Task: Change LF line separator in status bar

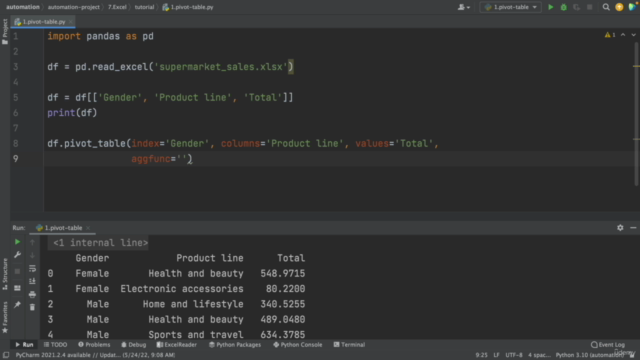Action: pos(496,355)
